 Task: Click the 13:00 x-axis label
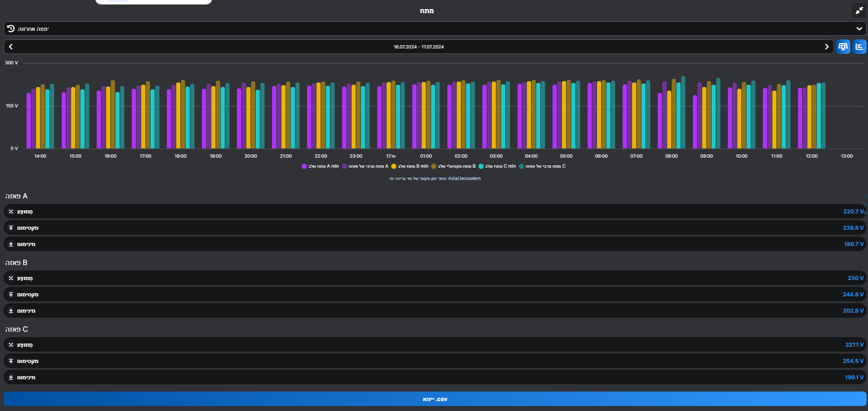pyautogui.click(x=847, y=156)
